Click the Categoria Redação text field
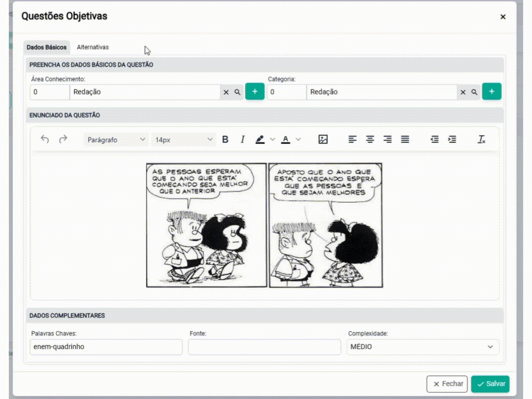This screenshot has width=532, height=399. [382, 92]
